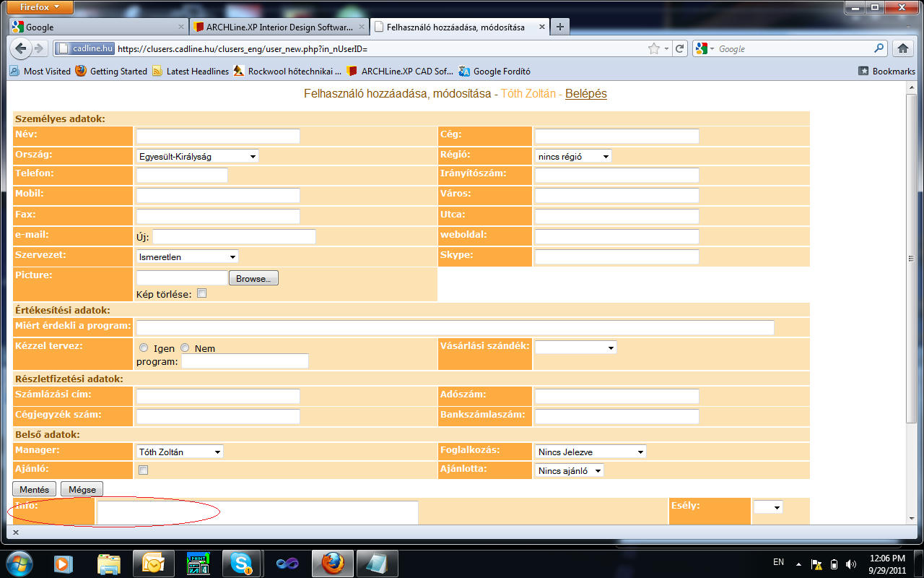Click the Windows Start orb
The width and height of the screenshot is (924, 578).
(19, 562)
